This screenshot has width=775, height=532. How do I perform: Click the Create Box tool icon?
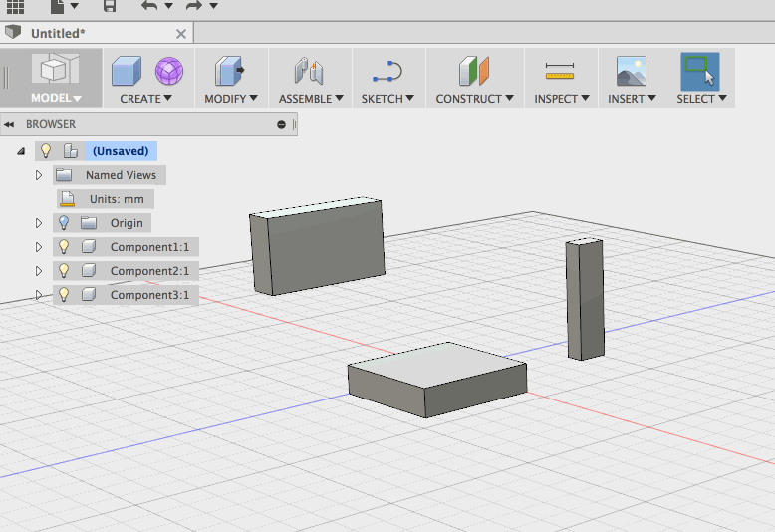click(127, 71)
